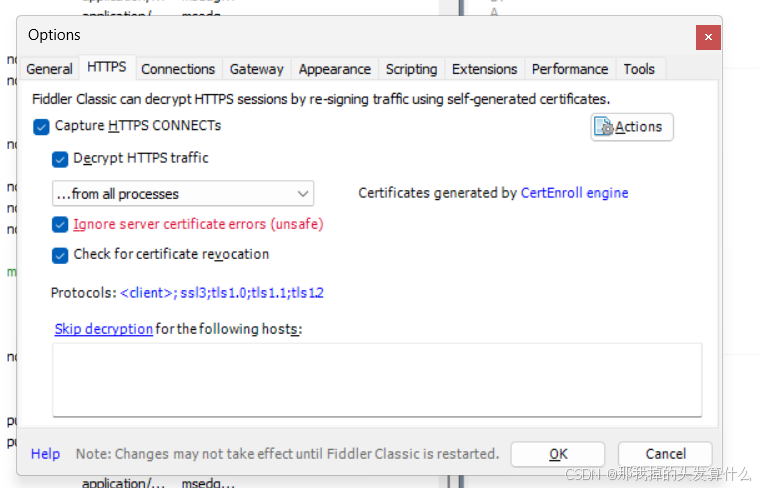Go to the Gateway tab
The image size is (759, 488).
(257, 69)
